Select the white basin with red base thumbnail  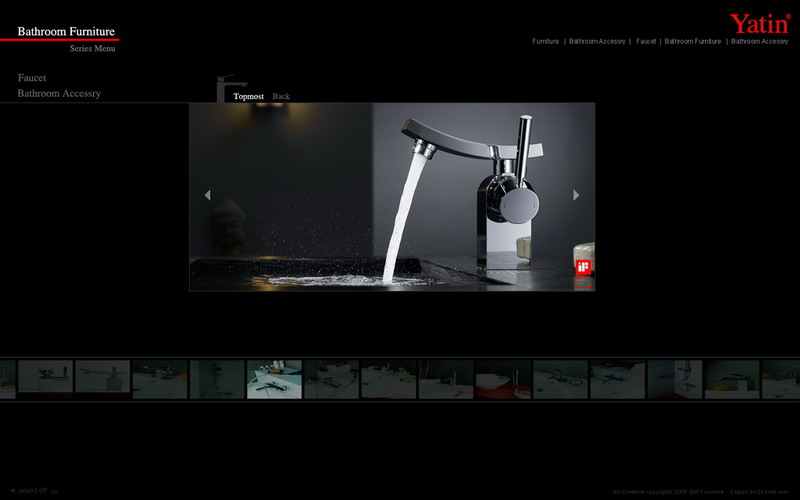coord(503,380)
